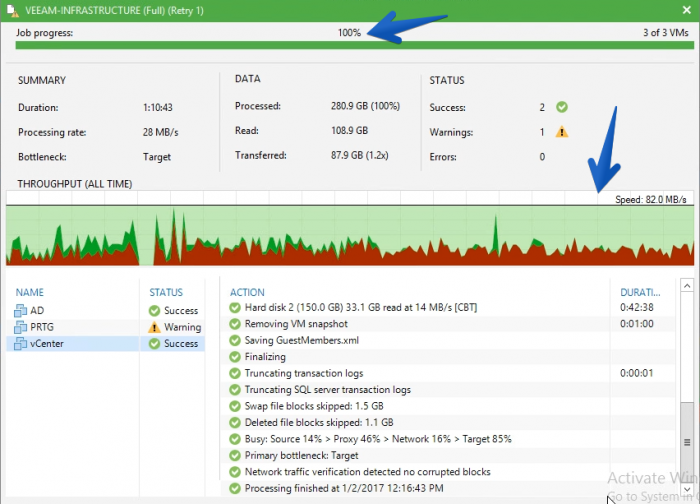The height and width of the screenshot is (504, 700).
Task: Click check icon for Primary bottleneck row
Action: pyautogui.click(x=235, y=456)
